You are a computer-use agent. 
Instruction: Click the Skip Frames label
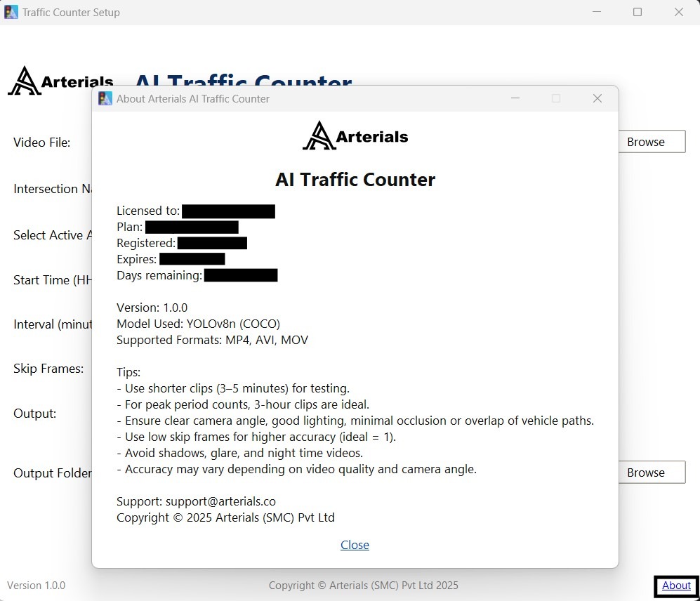pyautogui.click(x=48, y=369)
